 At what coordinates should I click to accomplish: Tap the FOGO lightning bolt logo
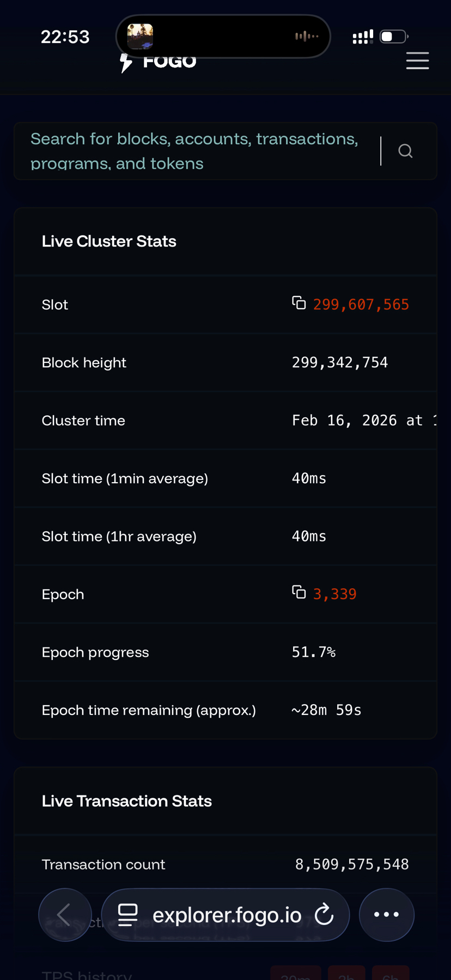(126, 63)
